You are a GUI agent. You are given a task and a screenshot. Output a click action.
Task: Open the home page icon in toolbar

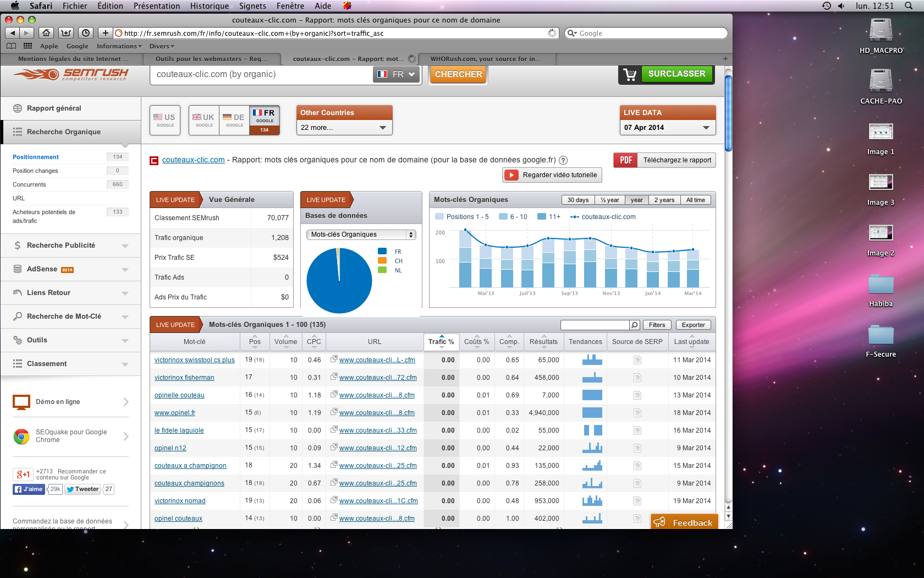[x=46, y=33]
